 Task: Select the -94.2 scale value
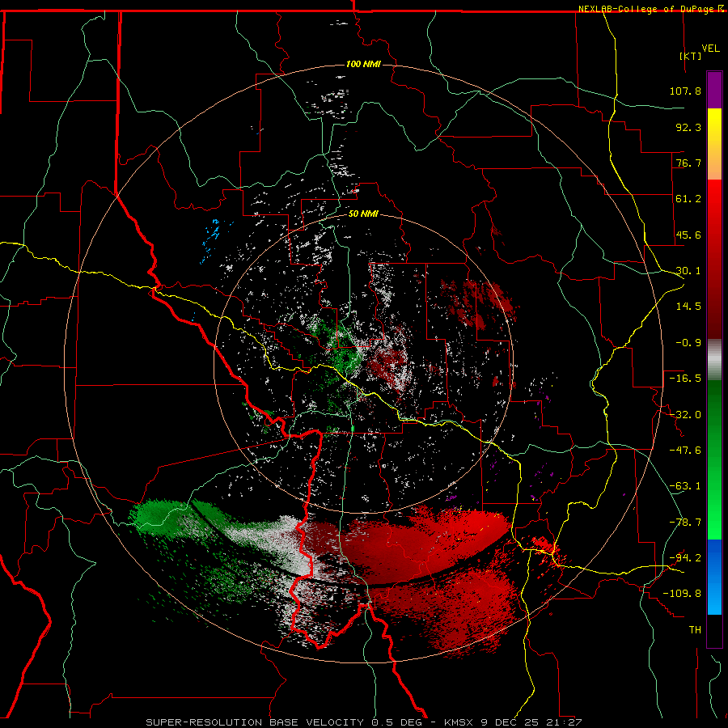tap(685, 558)
